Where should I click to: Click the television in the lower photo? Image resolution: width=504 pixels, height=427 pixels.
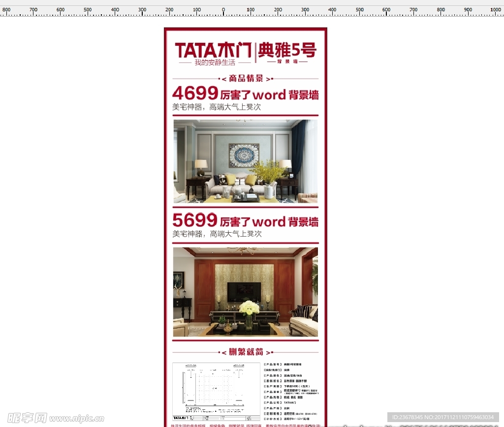(244, 292)
